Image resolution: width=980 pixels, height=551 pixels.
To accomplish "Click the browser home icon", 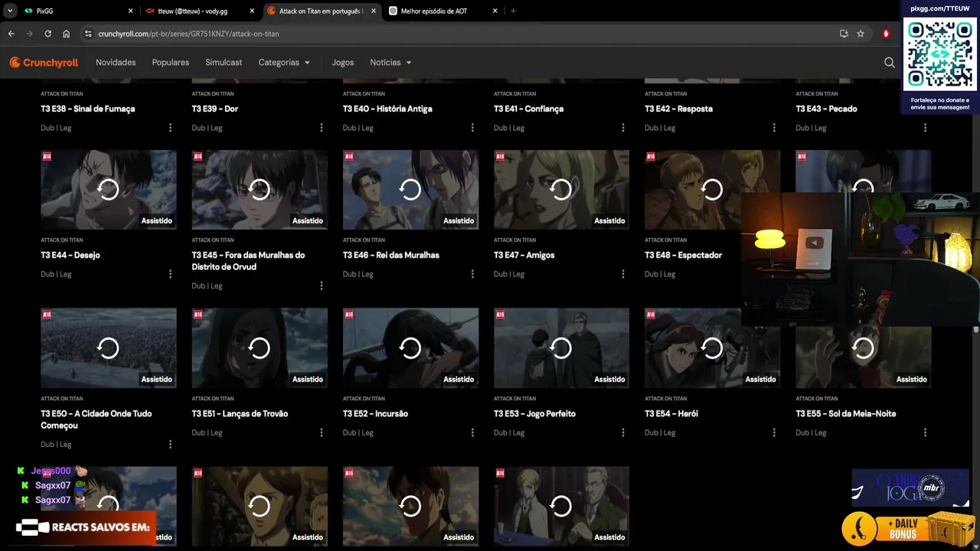I will pyautogui.click(x=67, y=34).
